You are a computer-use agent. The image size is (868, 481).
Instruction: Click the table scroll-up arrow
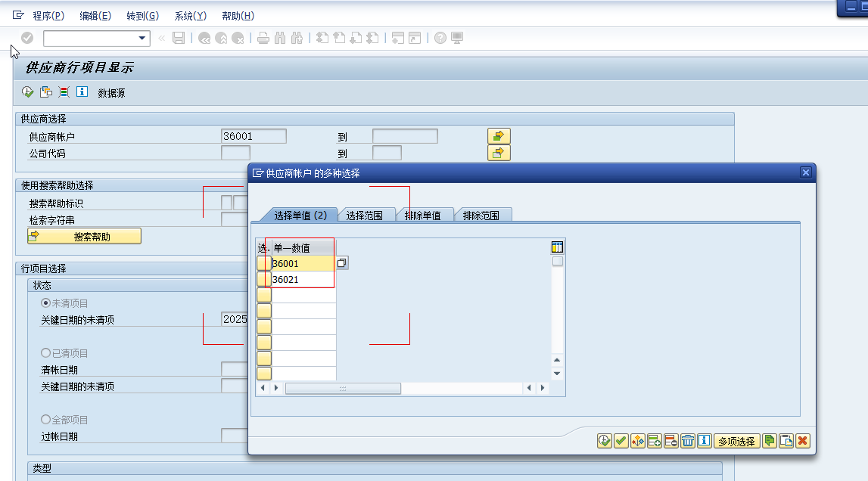tap(558, 360)
